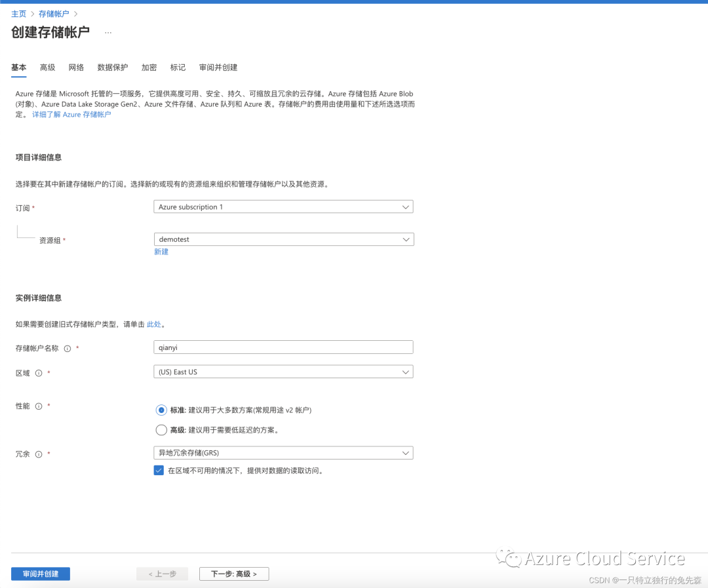Open the 冗余 dropdown showing 异地冗余存储(GRS)
The width and height of the screenshot is (708, 588).
coord(283,452)
